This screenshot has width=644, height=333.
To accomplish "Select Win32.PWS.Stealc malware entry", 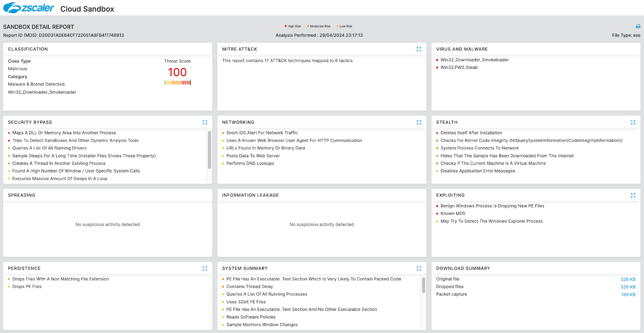I will pyautogui.click(x=459, y=68).
